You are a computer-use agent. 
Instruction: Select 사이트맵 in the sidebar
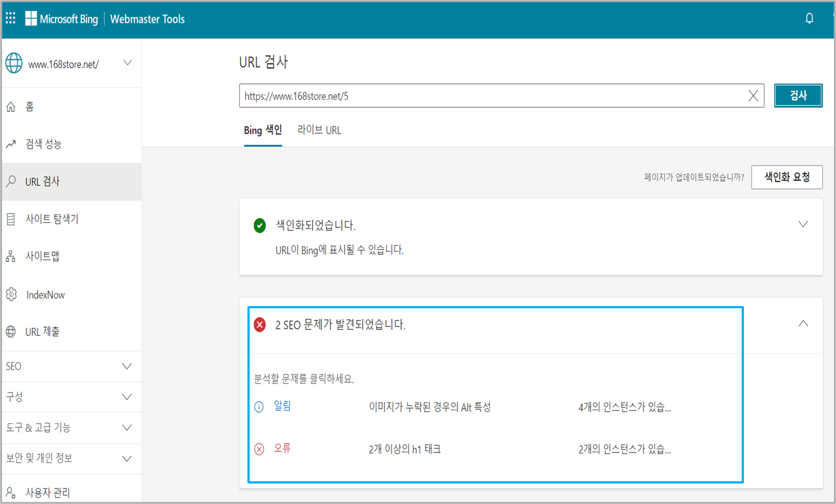[x=45, y=256]
